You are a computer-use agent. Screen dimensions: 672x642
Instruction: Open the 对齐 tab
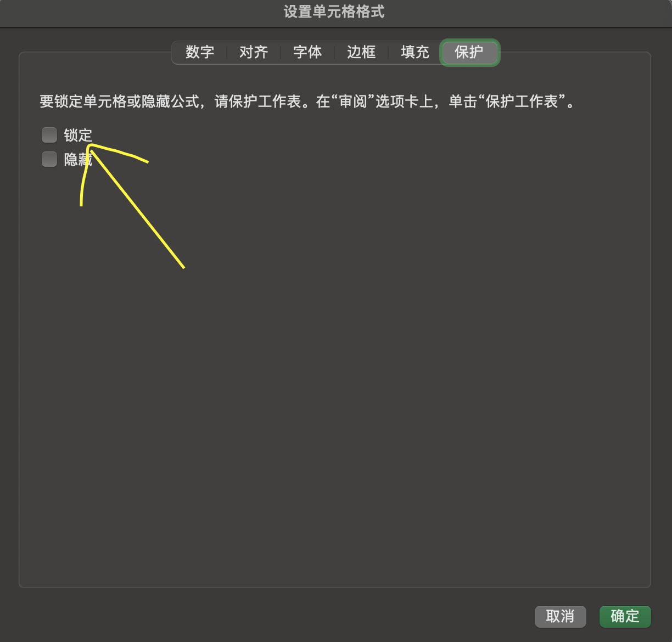point(254,53)
